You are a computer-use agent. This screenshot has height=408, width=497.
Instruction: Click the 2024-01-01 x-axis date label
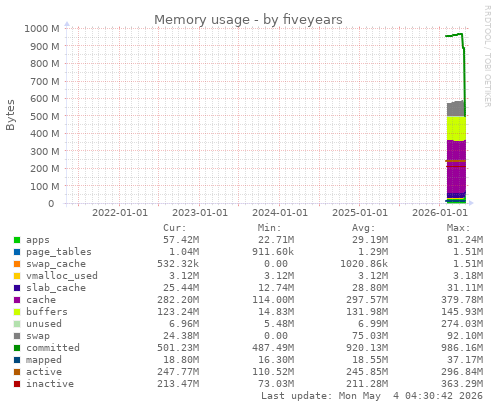(280, 213)
